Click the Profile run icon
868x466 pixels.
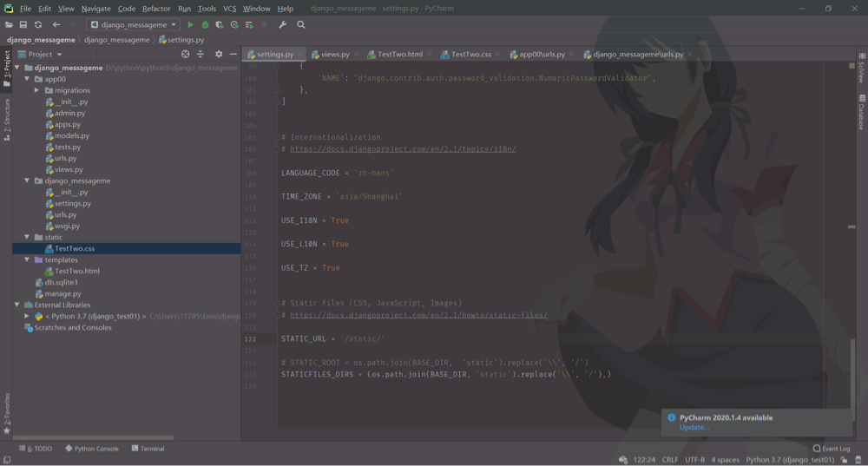click(x=234, y=25)
